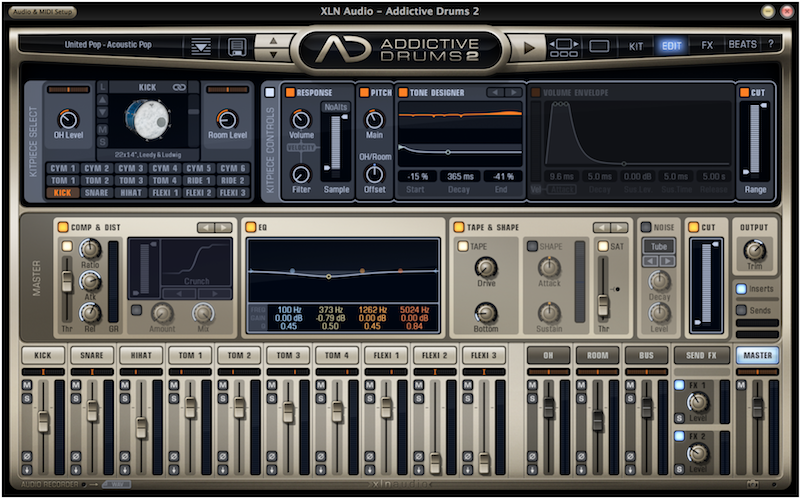Select the SEND FX channel tab
The height and width of the screenshot is (499, 800).
701,355
